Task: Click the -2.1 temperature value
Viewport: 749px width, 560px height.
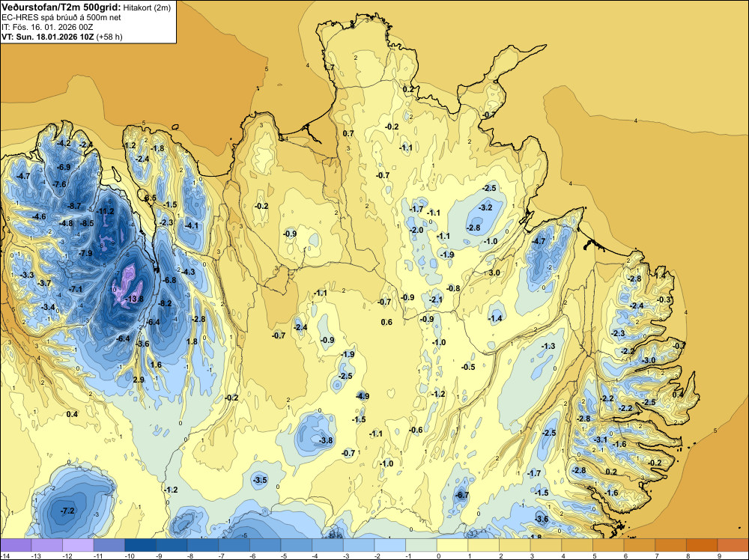Action: [436, 299]
